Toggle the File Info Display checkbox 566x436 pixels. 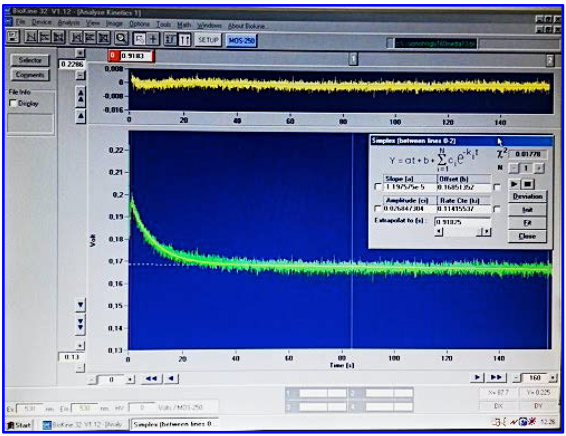(x=13, y=103)
